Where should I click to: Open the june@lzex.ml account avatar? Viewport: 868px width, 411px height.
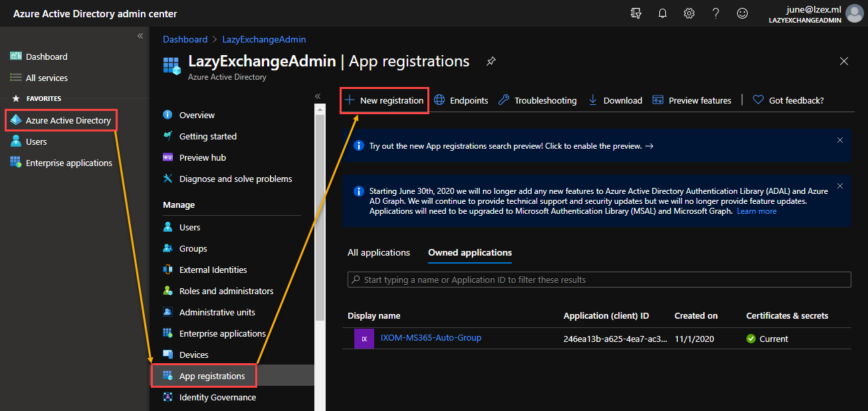click(855, 13)
